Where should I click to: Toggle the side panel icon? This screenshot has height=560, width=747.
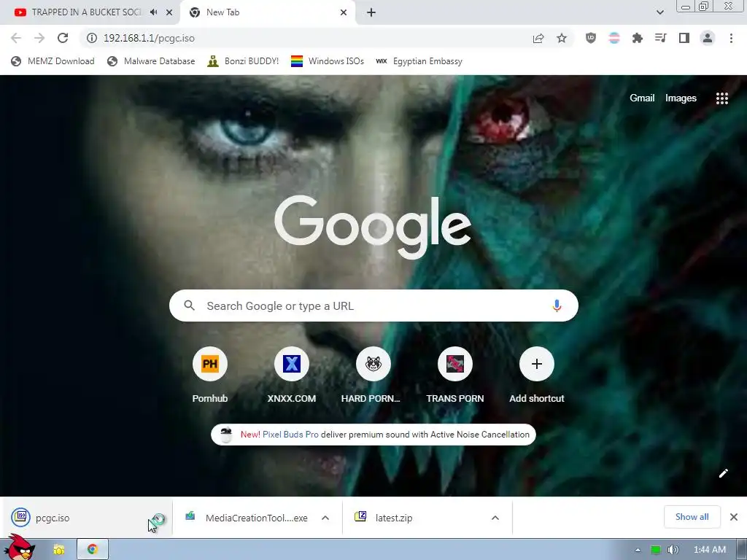tap(684, 38)
